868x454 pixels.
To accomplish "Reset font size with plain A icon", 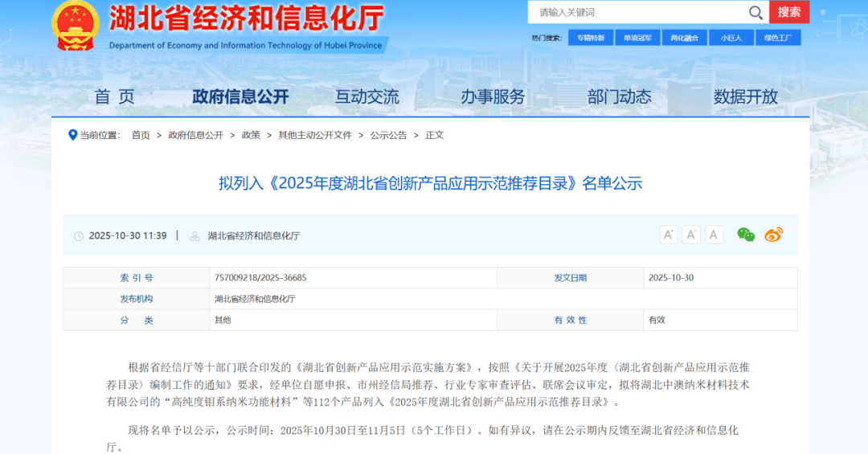I will point(714,235).
